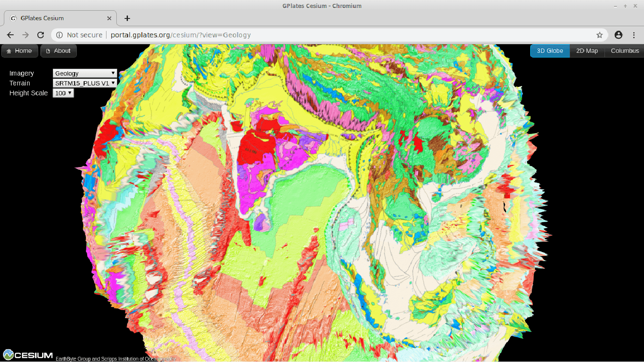Open a new browser tab with the plus button

pyautogui.click(x=127, y=18)
